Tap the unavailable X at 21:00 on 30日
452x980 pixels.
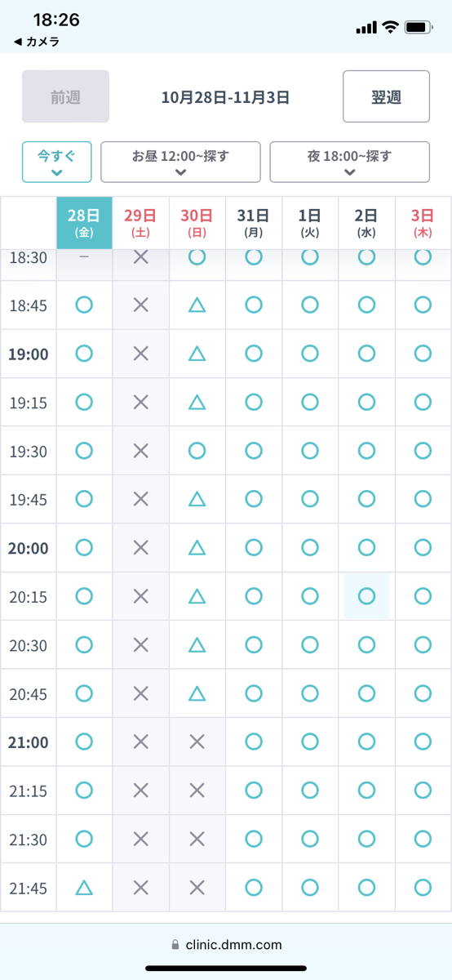tap(197, 742)
